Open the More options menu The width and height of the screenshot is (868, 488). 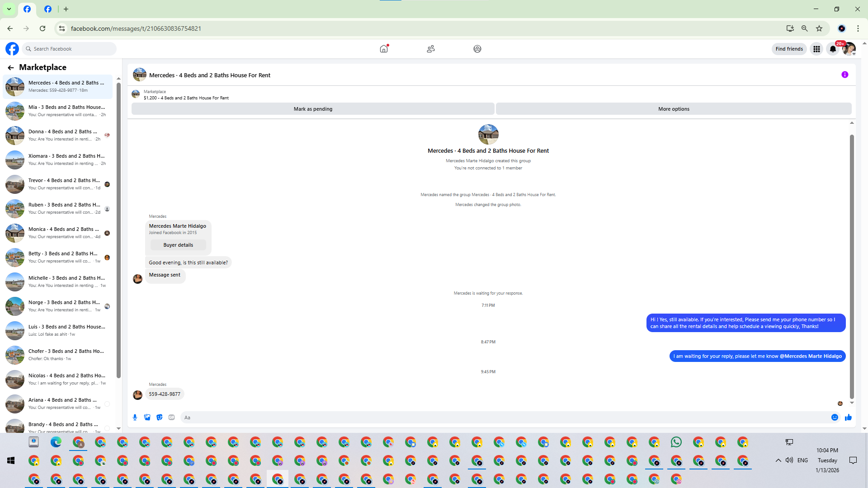(673, 109)
